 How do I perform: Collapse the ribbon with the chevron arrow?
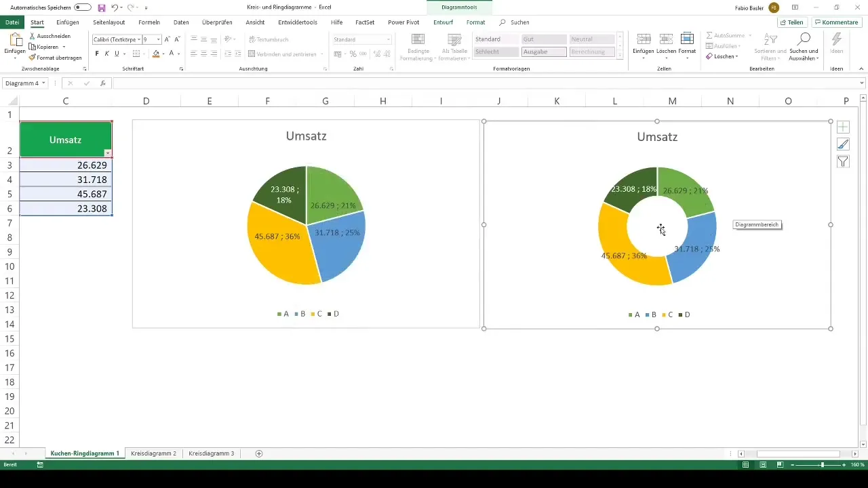[x=861, y=69]
